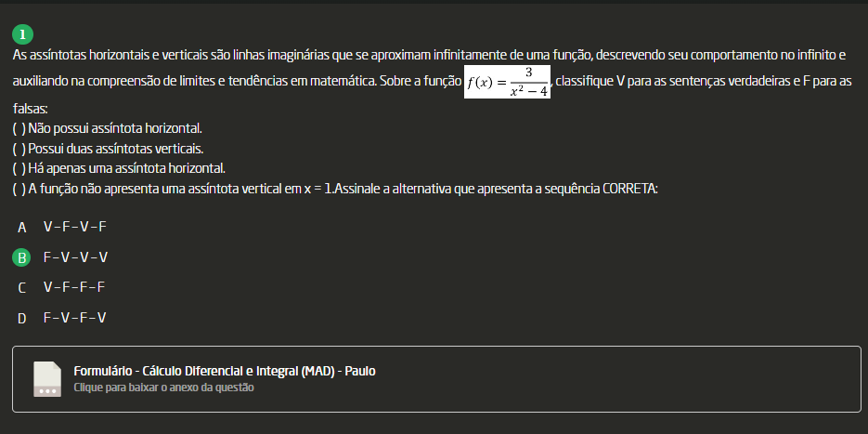
Task: Click the empty parentheses before "Não possui assíntota horizontal"
Action: coord(19,128)
